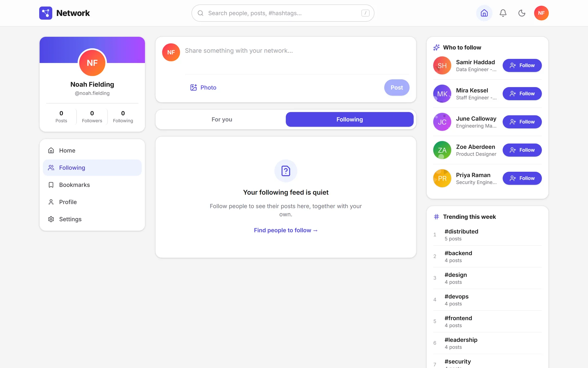Focus the search people and posts field
588x368 pixels.
[283, 13]
